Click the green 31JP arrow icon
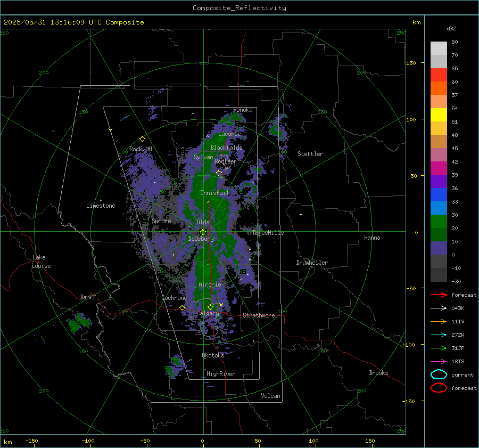479x448 pixels. 439,348
